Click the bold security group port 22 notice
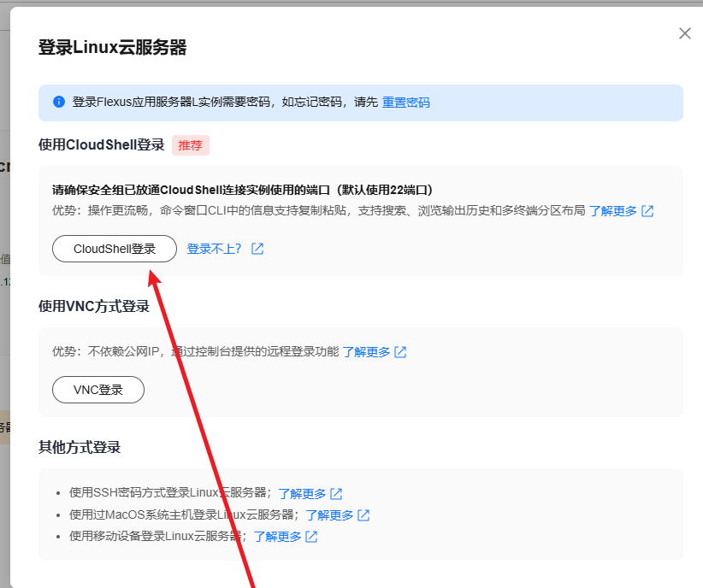 (x=242, y=190)
